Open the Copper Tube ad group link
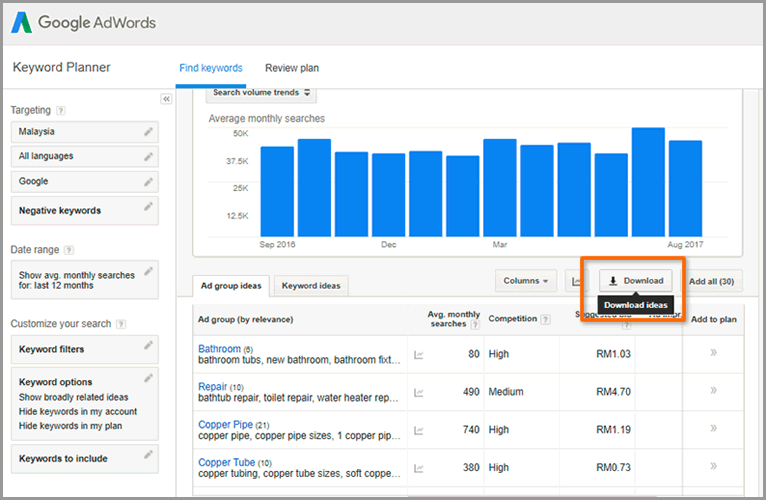 click(x=226, y=462)
